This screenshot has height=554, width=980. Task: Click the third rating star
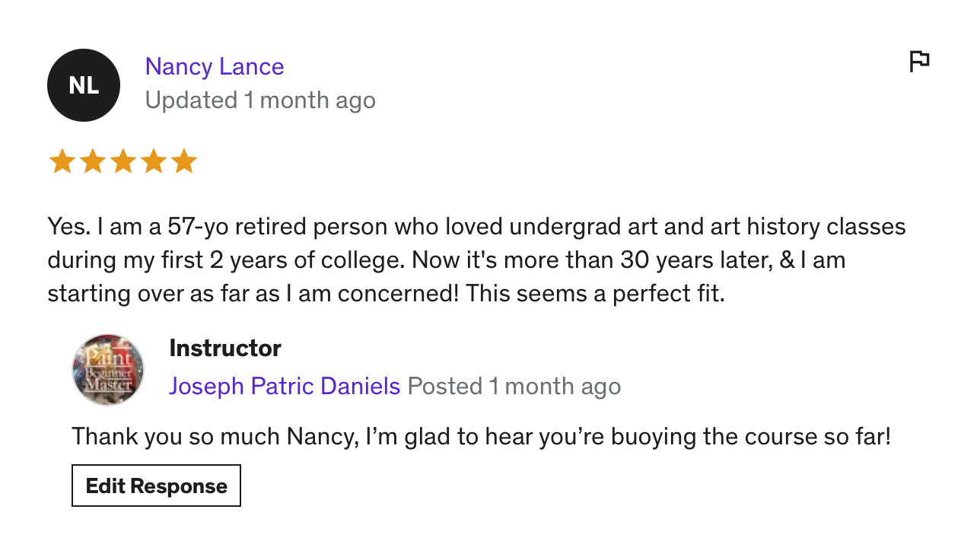pyautogui.click(x=123, y=161)
